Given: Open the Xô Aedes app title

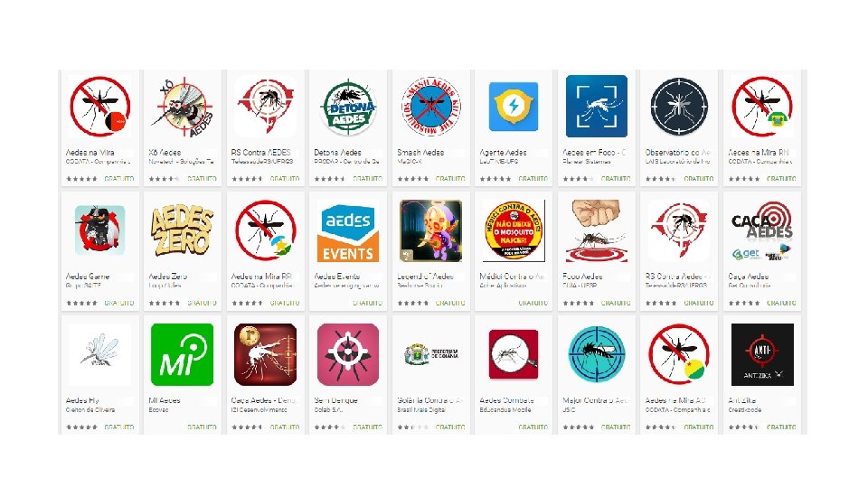Looking at the screenshot, I should click(x=165, y=152).
